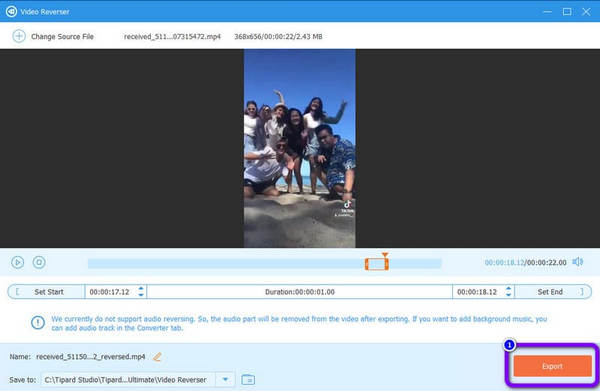The height and width of the screenshot is (391, 600).
Task: Edit output name with pencil icon
Action: point(157,357)
